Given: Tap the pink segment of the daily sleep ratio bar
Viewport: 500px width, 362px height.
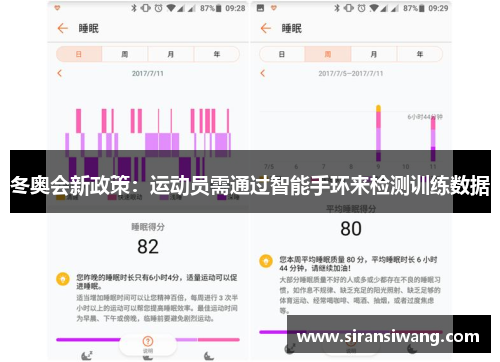Looking at the screenshot, I should pyautogui.click(x=219, y=340).
